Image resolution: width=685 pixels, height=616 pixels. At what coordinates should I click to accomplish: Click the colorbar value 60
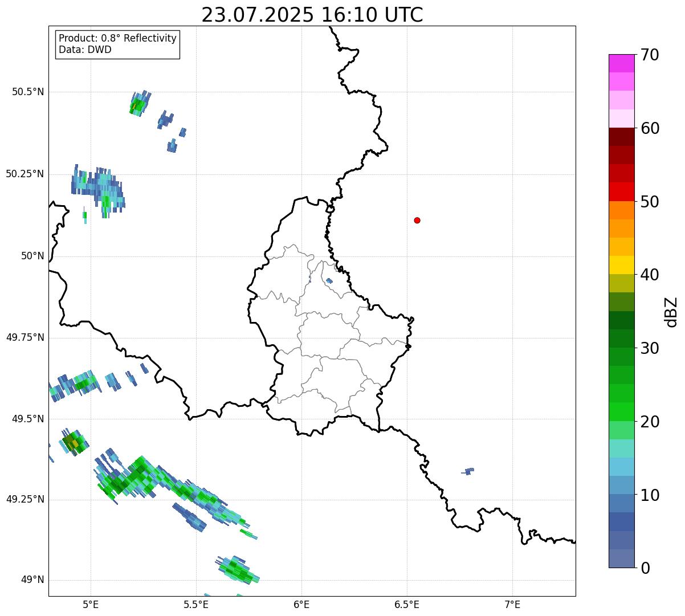point(650,129)
